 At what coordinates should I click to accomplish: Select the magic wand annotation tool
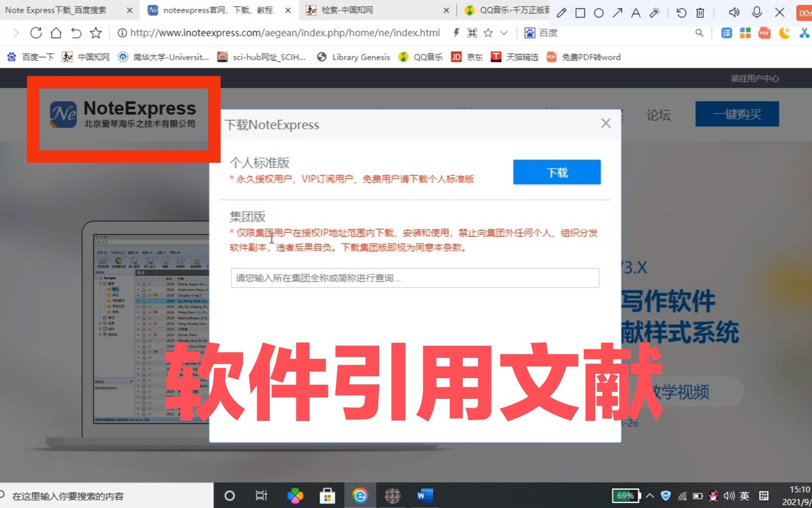tap(655, 13)
